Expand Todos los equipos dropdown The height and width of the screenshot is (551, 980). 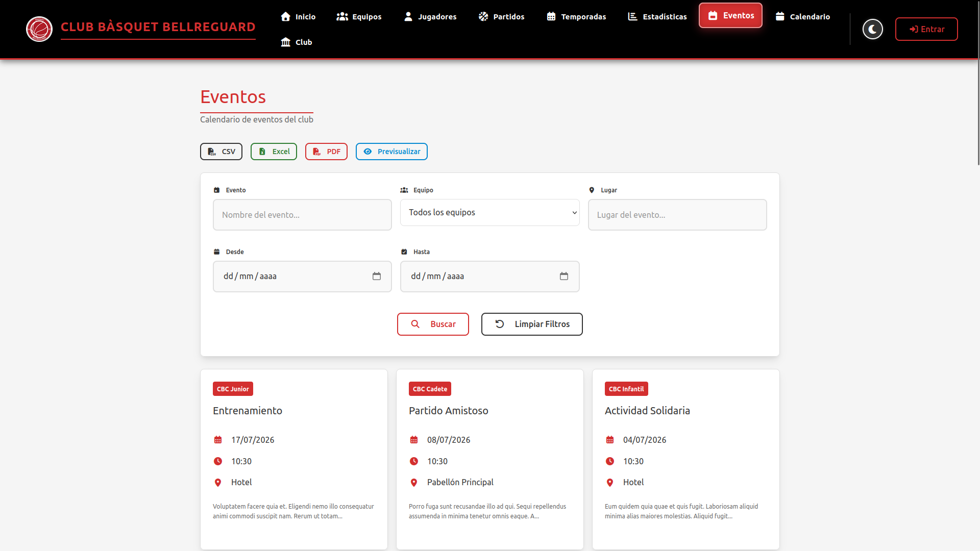pos(490,212)
